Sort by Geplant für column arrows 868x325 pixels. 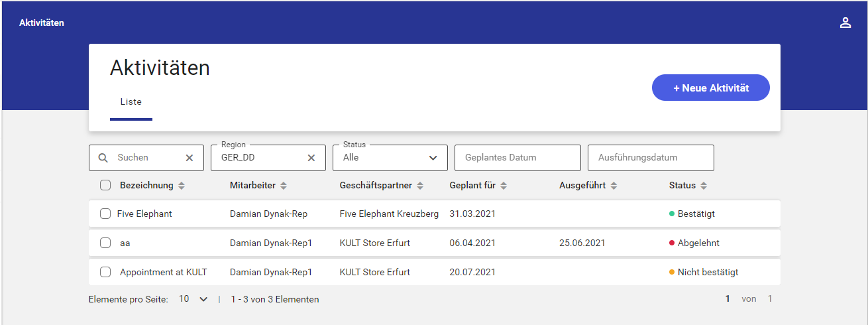click(x=504, y=186)
